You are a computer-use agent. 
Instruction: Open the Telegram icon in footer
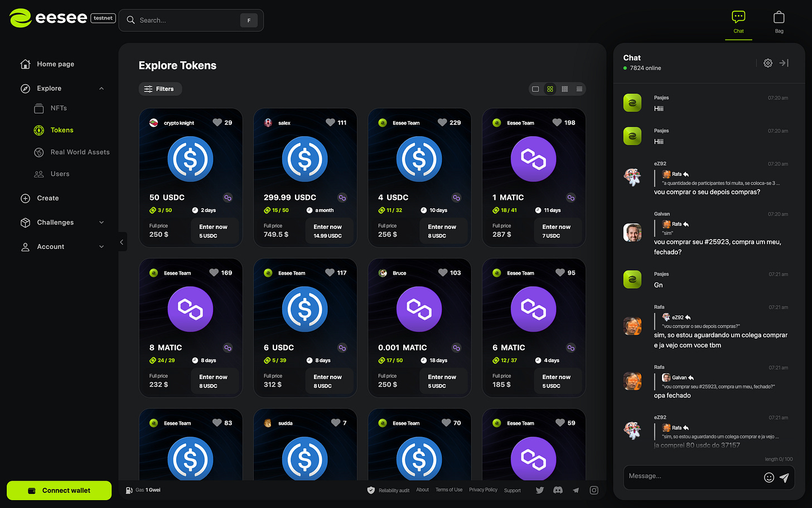tap(576, 490)
